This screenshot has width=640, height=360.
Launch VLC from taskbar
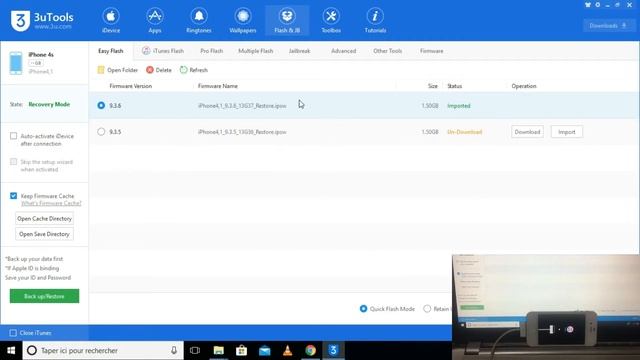tap(287, 351)
